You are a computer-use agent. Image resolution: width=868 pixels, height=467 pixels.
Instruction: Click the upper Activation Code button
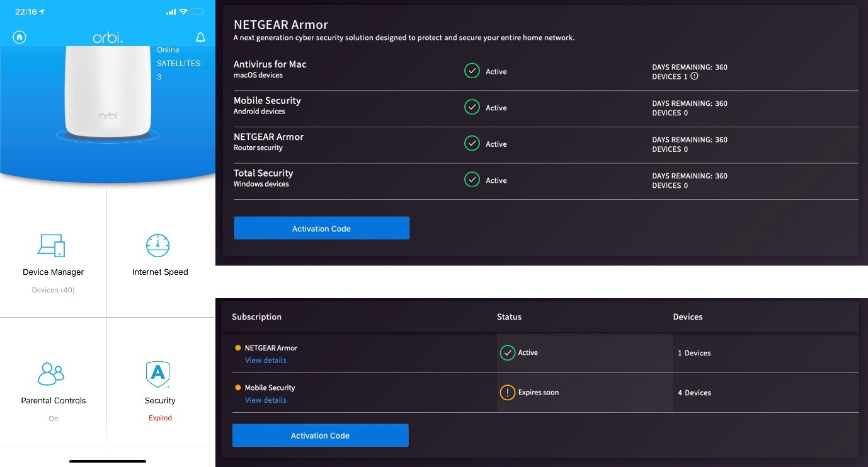[321, 228]
